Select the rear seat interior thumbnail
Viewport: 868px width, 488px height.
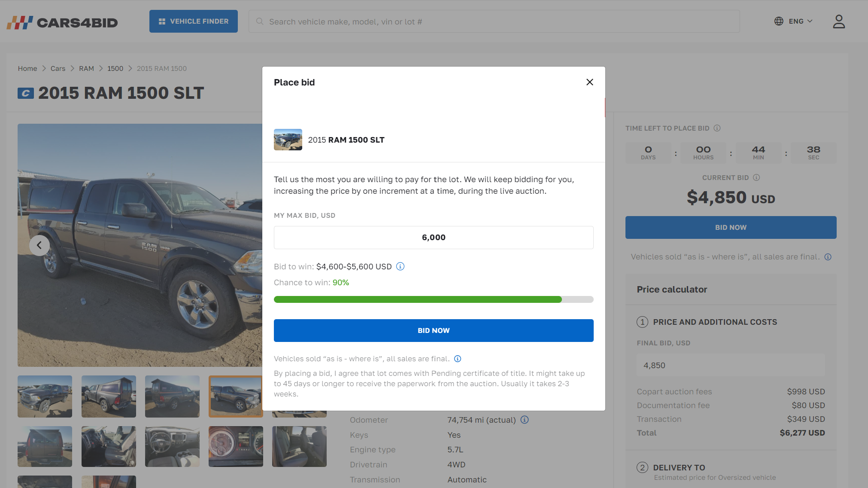click(299, 446)
